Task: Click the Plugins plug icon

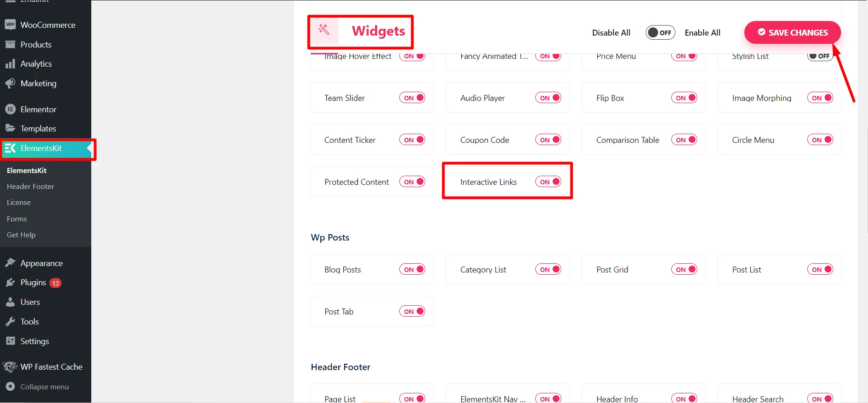Action: click(10, 283)
